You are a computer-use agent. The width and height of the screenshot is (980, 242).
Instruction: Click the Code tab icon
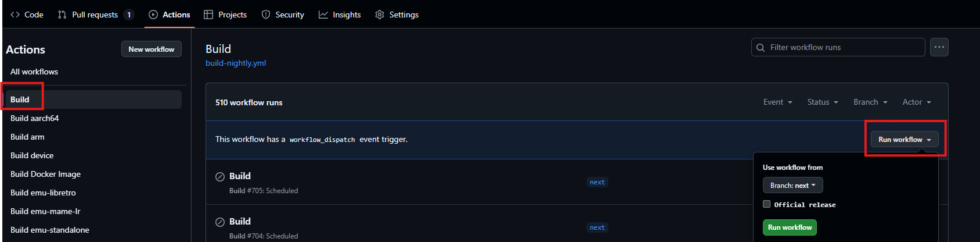click(15, 15)
